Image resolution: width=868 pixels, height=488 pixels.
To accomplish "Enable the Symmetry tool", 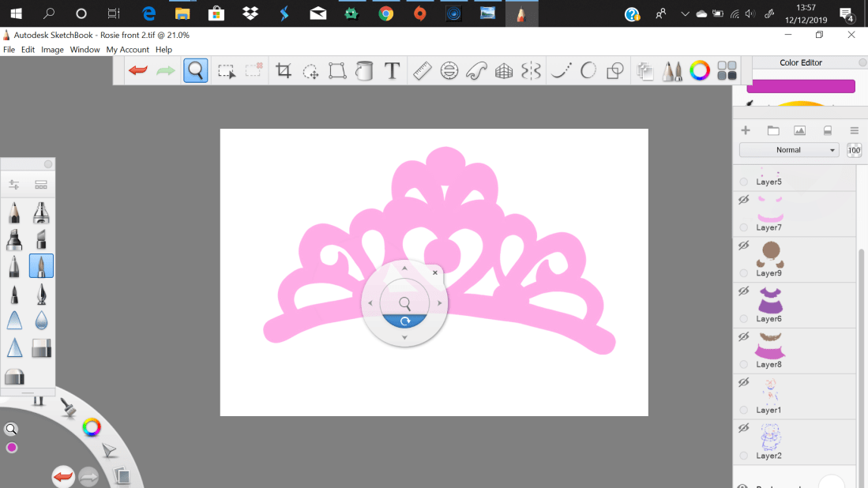I will [x=532, y=71].
